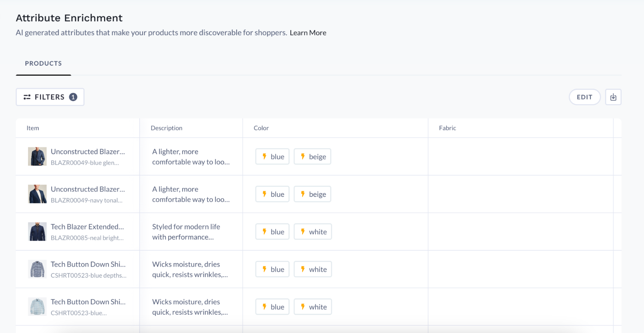The height and width of the screenshot is (333, 644).
Task: Click the download export icon
Action: [613, 97]
